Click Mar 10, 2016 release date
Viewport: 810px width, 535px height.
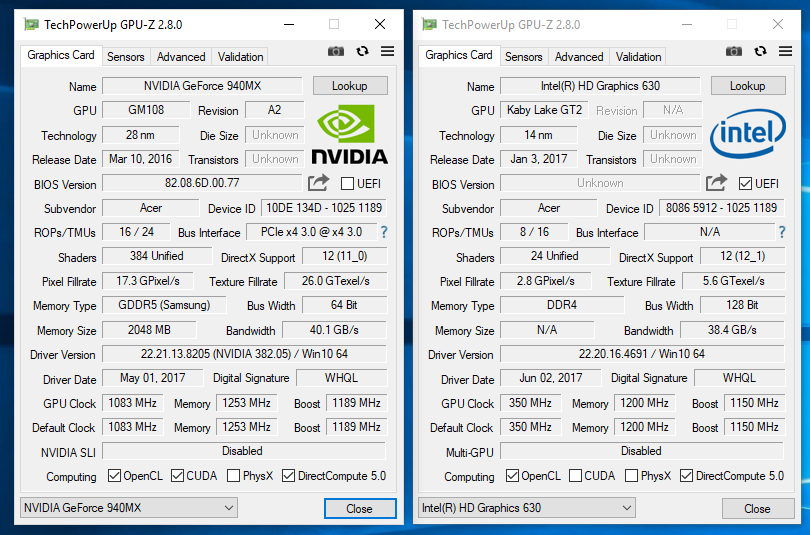(x=141, y=159)
